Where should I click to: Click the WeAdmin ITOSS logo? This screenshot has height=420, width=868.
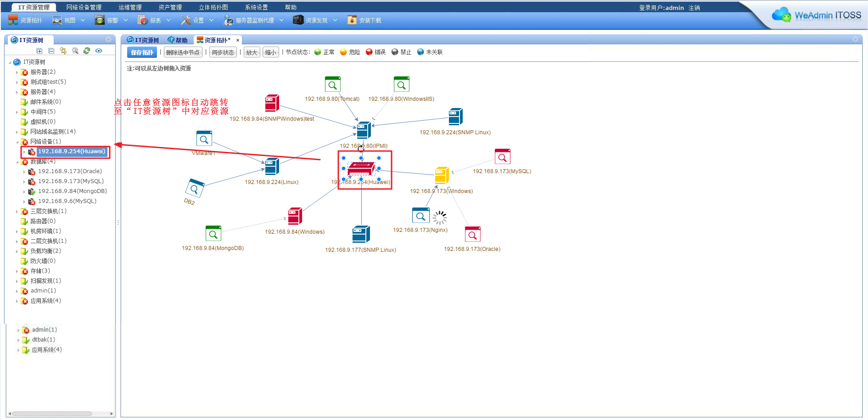(x=816, y=14)
